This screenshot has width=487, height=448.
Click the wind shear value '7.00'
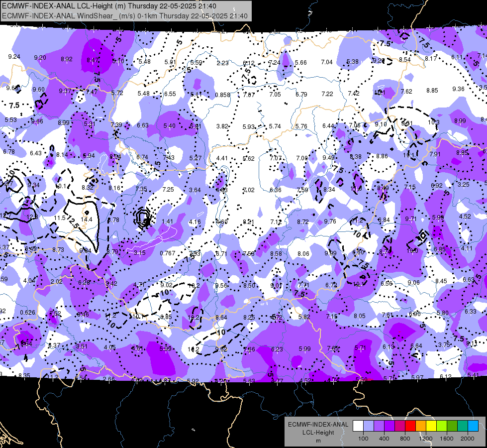click(302, 158)
